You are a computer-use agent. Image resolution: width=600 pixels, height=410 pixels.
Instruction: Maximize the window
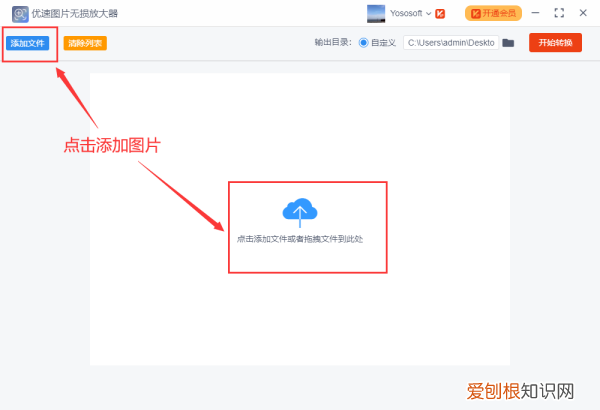click(x=559, y=13)
